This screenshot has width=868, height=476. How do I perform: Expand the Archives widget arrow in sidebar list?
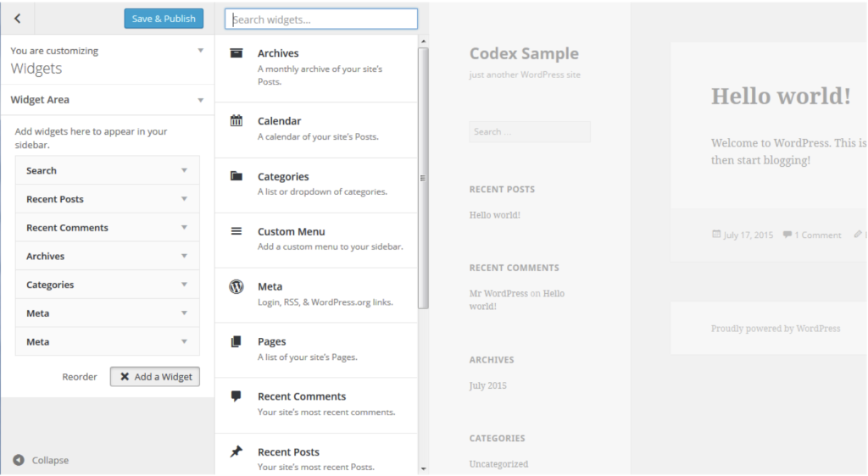tap(184, 256)
